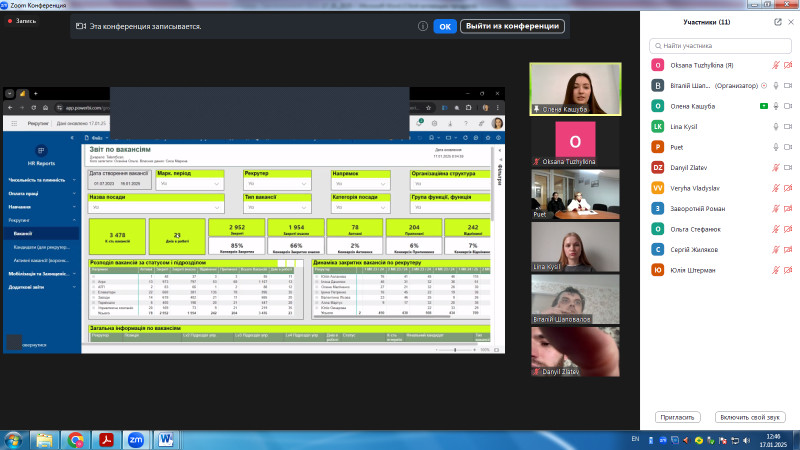The width and height of the screenshot is (800, 450).
Task: Open the Навчання section in the sidebar
Action: click(20, 205)
